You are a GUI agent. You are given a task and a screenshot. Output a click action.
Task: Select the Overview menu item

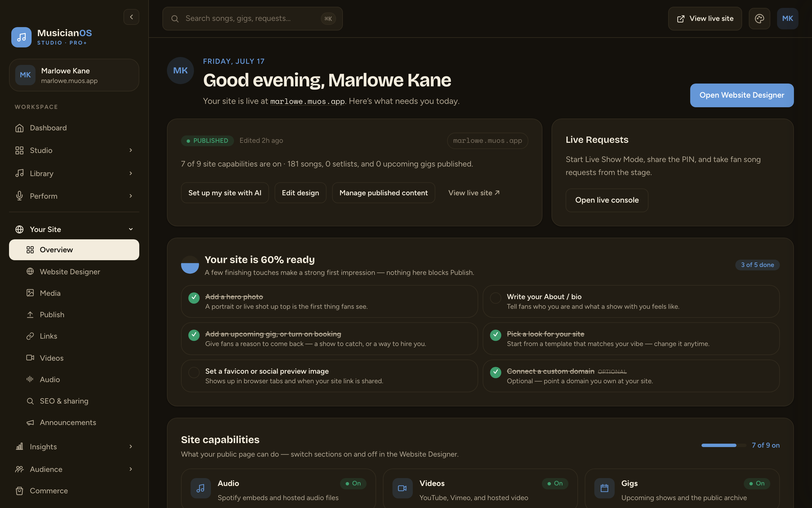tap(74, 250)
